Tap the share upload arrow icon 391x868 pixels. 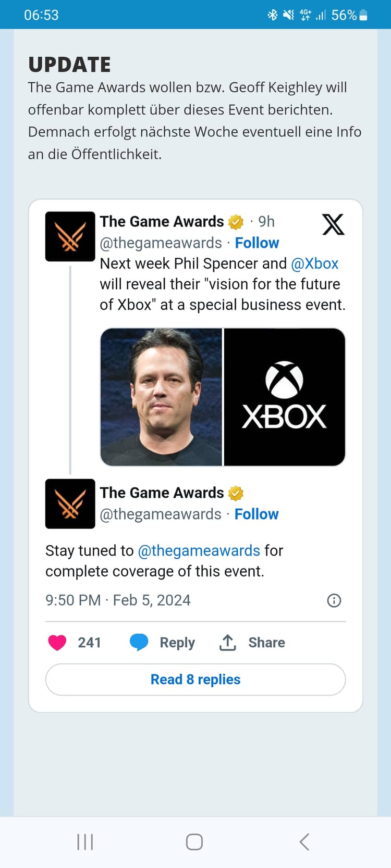[227, 643]
